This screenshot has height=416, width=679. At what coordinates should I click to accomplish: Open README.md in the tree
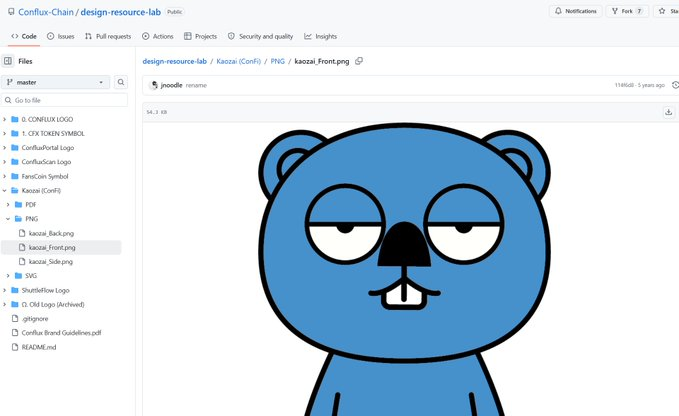(x=39, y=347)
